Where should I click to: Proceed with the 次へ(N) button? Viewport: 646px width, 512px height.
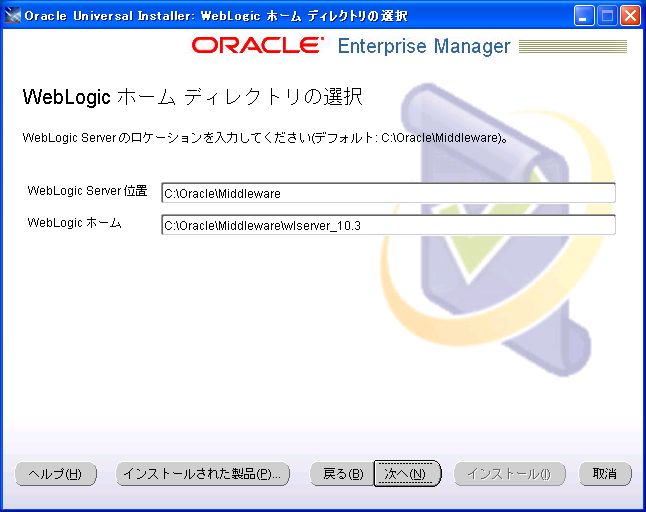click(407, 474)
